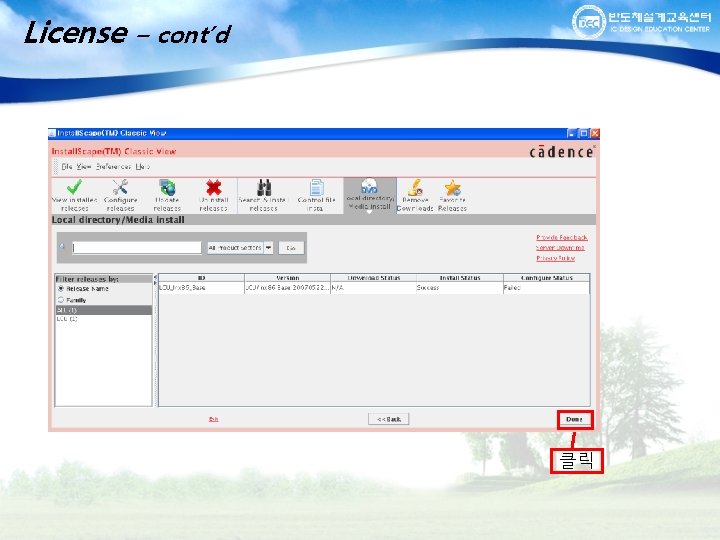Sort by the Version column header
720x540 pixels.
tap(287, 278)
